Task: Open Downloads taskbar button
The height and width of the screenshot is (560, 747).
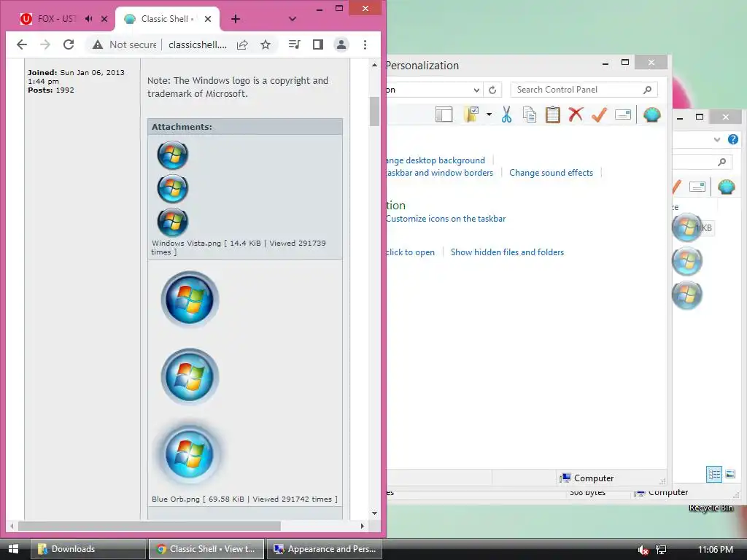Action: (88, 549)
